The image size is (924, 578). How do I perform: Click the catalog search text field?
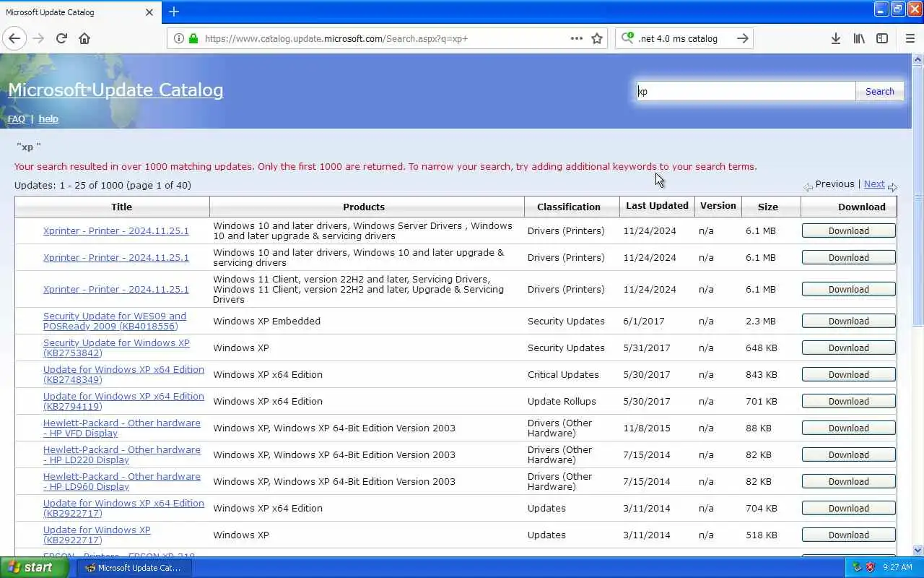(746, 91)
